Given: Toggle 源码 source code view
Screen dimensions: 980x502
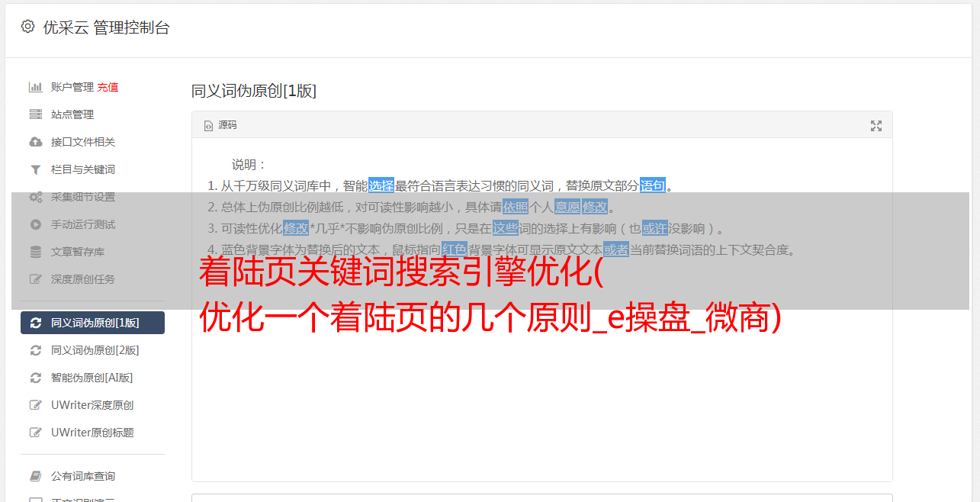Looking at the screenshot, I should (x=220, y=125).
